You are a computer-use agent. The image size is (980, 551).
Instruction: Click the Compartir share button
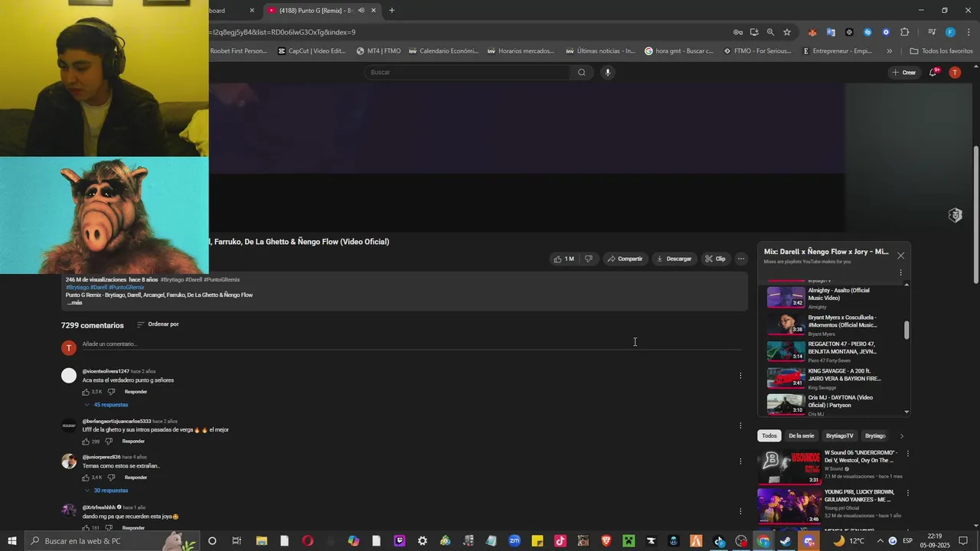[x=625, y=259]
